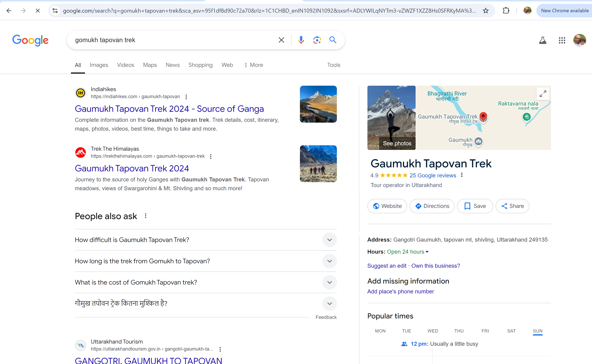The image size is (592, 364).
Task: Expand 'How difficult is Gaumukh Tapovan Trek?'
Action: (x=329, y=240)
